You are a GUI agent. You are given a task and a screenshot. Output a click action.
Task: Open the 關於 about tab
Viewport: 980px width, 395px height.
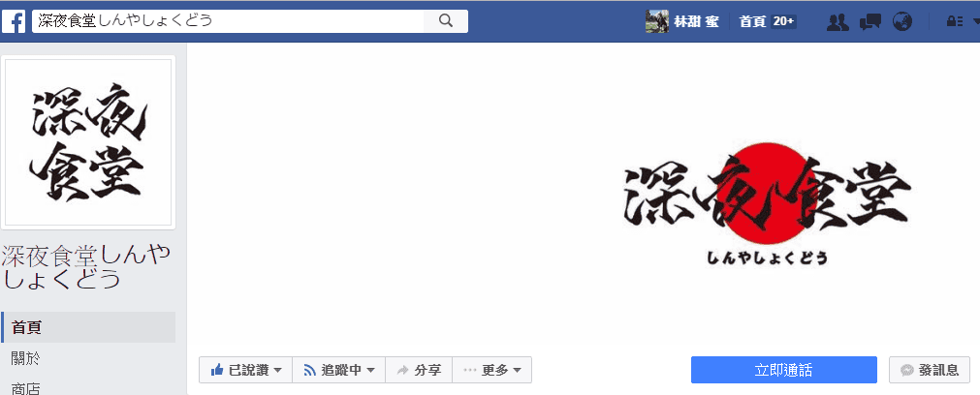click(x=27, y=359)
